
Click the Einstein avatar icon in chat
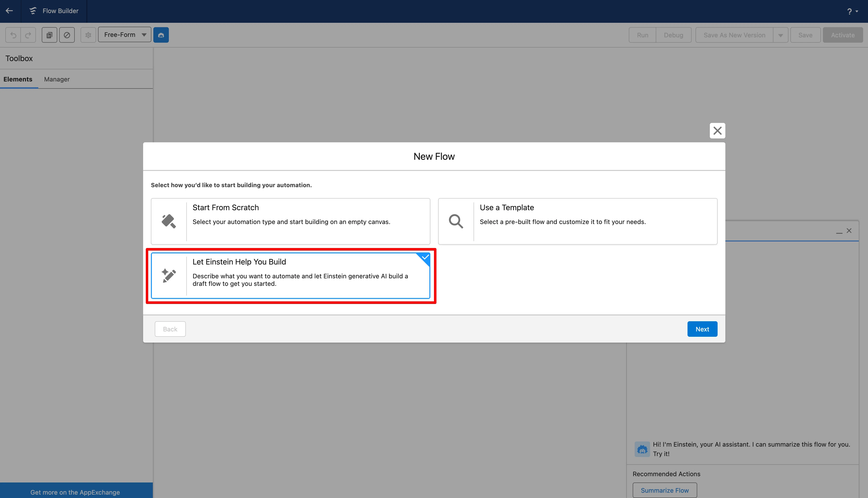pyautogui.click(x=642, y=449)
